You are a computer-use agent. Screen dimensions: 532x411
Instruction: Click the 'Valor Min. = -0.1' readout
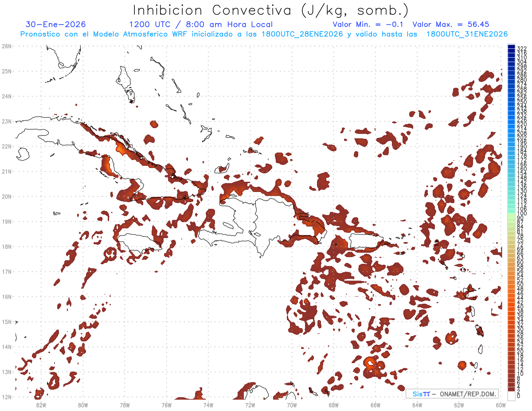coord(369,24)
